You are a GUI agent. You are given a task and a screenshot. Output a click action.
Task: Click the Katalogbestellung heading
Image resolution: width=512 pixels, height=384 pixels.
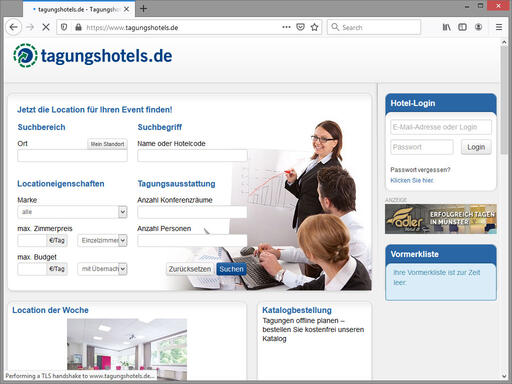[297, 310]
